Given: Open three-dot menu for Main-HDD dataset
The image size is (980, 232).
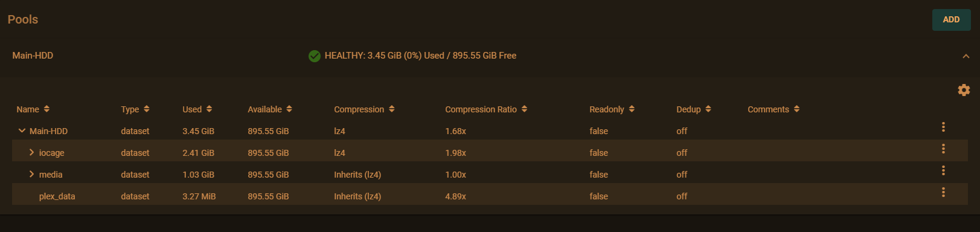Looking at the screenshot, I should 943,127.
